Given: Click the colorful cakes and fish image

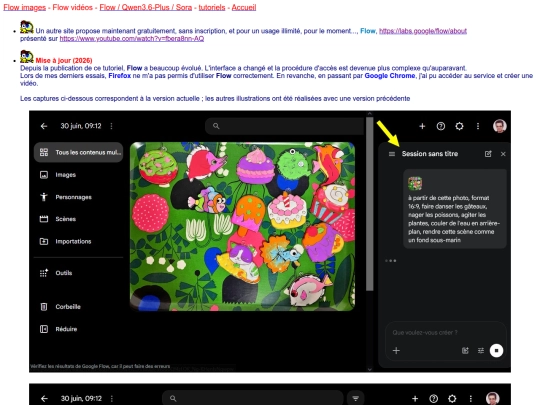Looking at the screenshot, I should click(x=242, y=226).
